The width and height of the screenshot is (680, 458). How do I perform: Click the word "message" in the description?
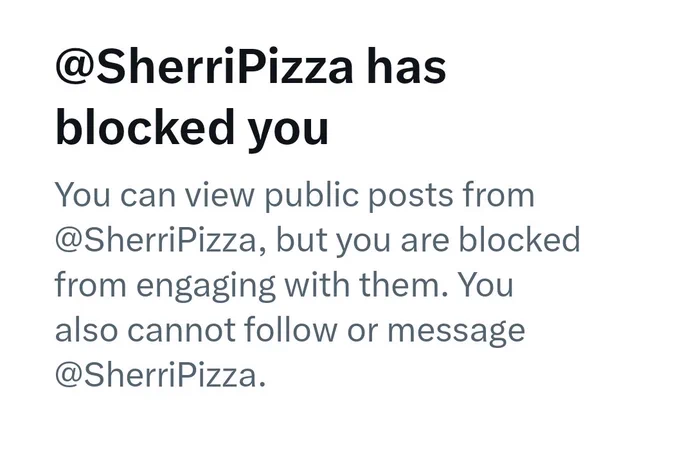pos(456,332)
